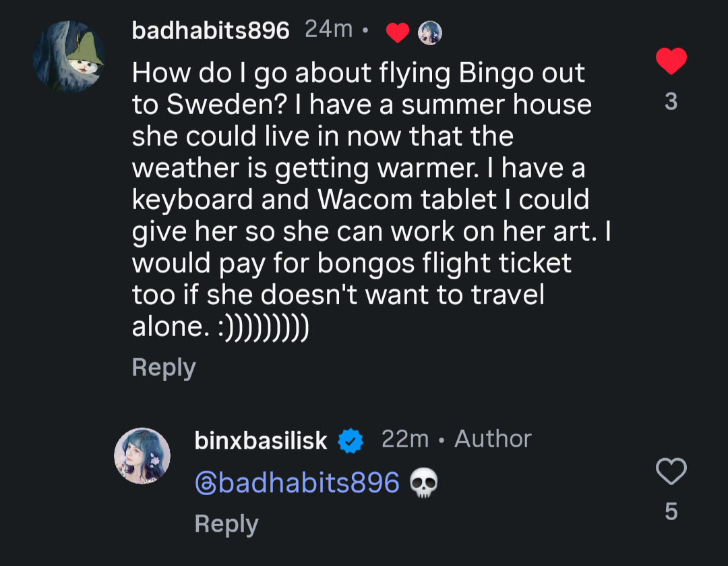
Task: Reply to badhabits896's comment
Action: (x=164, y=368)
